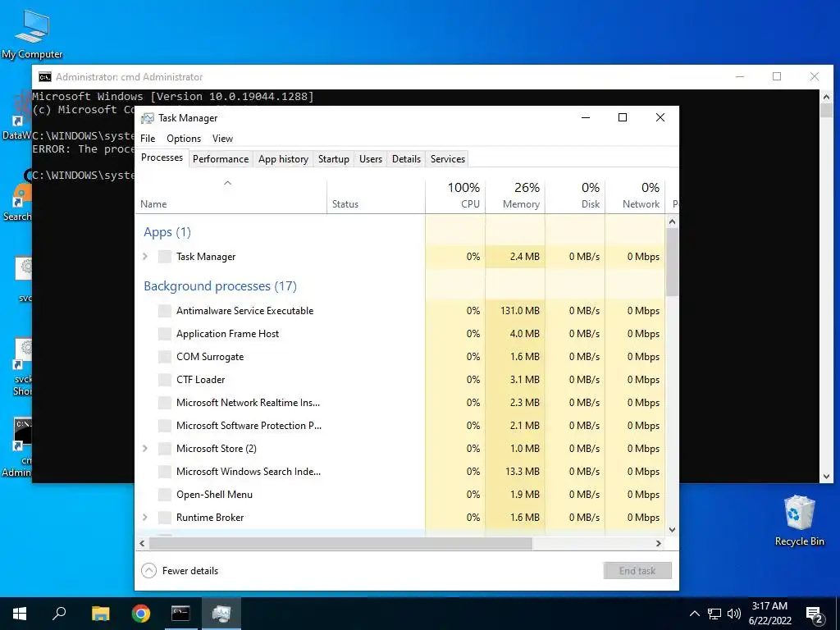Open the network tray icon
This screenshot has width=840, height=630.
[714, 614]
